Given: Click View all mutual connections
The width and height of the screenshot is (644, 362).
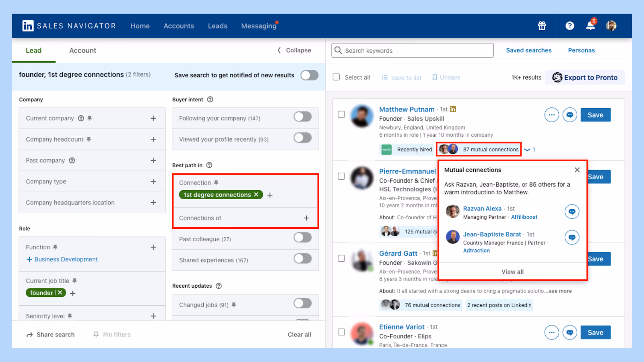Looking at the screenshot, I should pyautogui.click(x=512, y=272).
